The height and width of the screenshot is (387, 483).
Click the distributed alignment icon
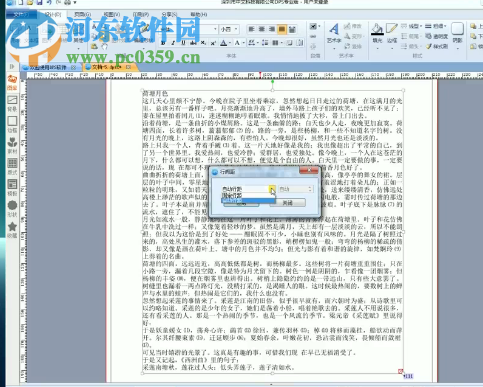292,29
